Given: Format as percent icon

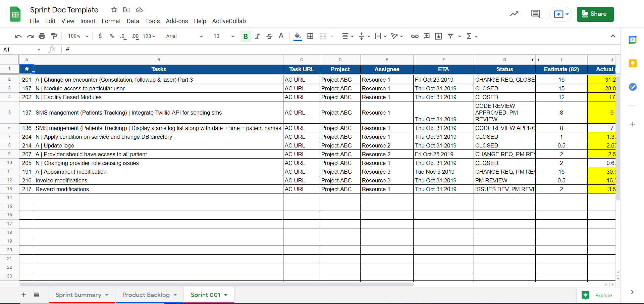Looking at the screenshot, I should pos(112,36).
